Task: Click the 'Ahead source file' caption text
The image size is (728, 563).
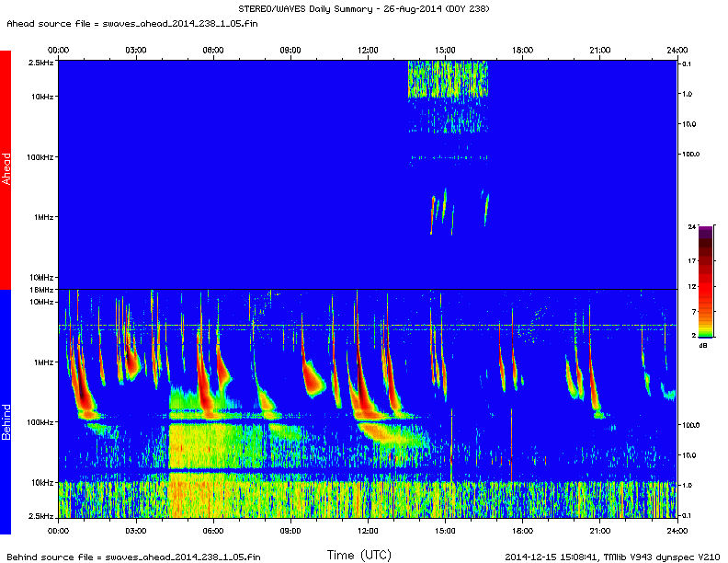Action: click(x=132, y=24)
